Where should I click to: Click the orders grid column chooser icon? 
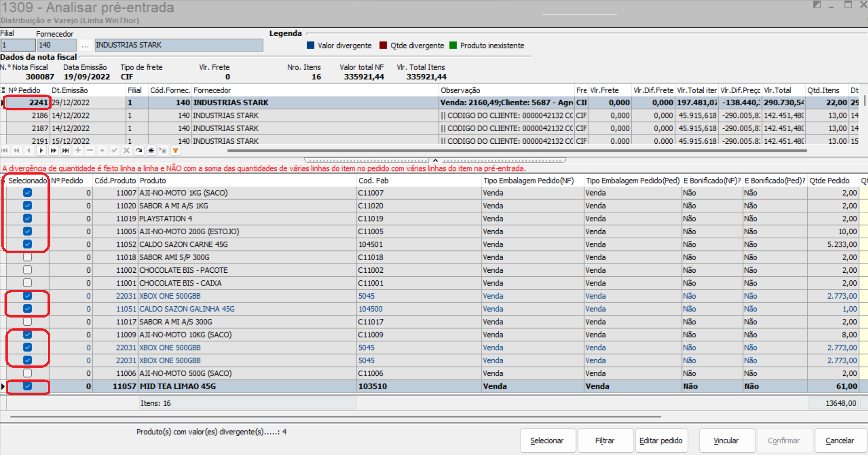point(3,90)
